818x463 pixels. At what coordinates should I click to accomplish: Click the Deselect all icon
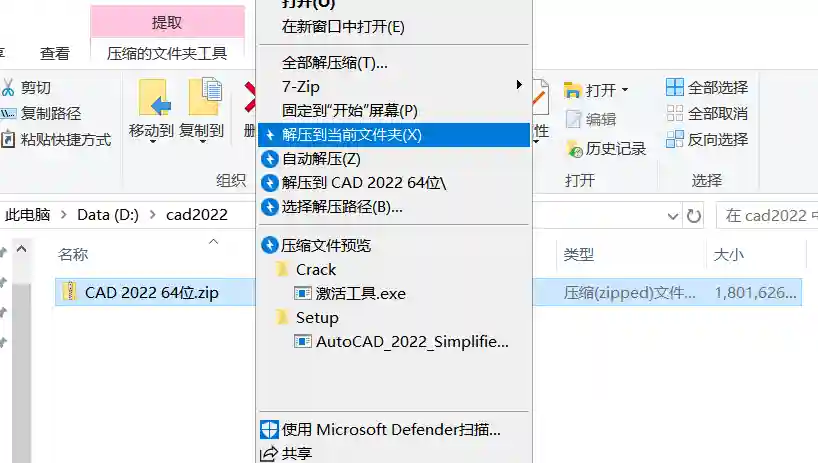675,113
